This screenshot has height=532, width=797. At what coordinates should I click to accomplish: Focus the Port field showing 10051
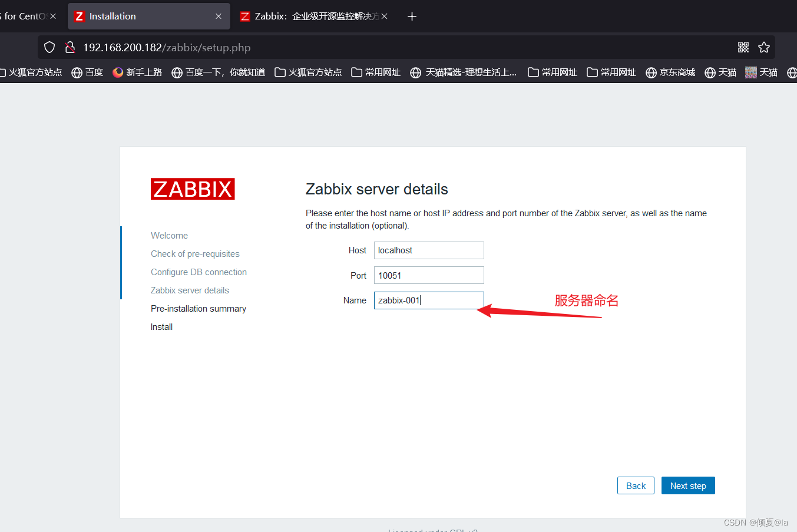(x=429, y=275)
